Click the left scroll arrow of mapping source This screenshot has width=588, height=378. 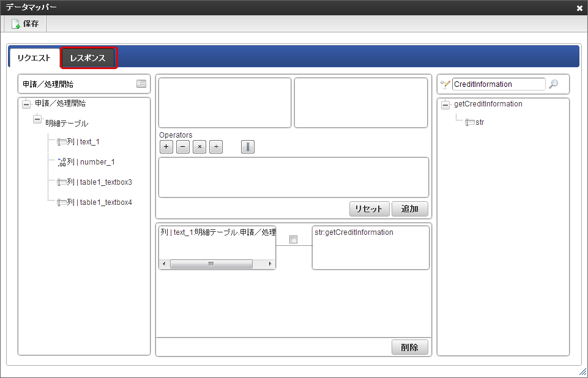(x=164, y=264)
